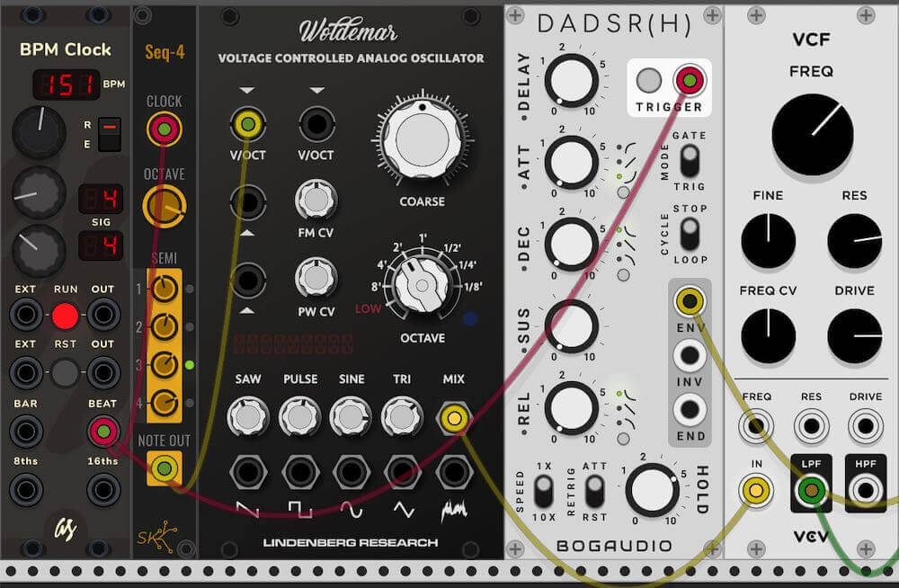
Task: Click the FM CV attenuator knob
Action: [x=316, y=200]
